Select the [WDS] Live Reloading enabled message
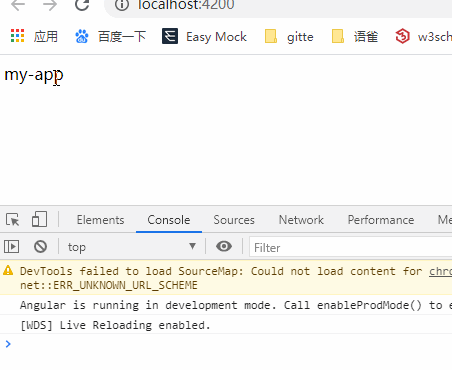Screen dimensions: 452x370 click(115, 325)
